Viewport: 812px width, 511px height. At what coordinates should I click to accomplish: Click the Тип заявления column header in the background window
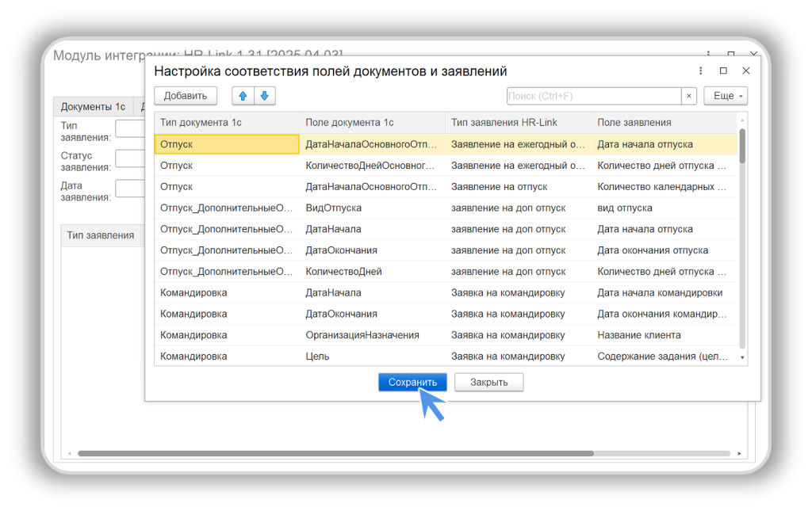tap(102, 235)
